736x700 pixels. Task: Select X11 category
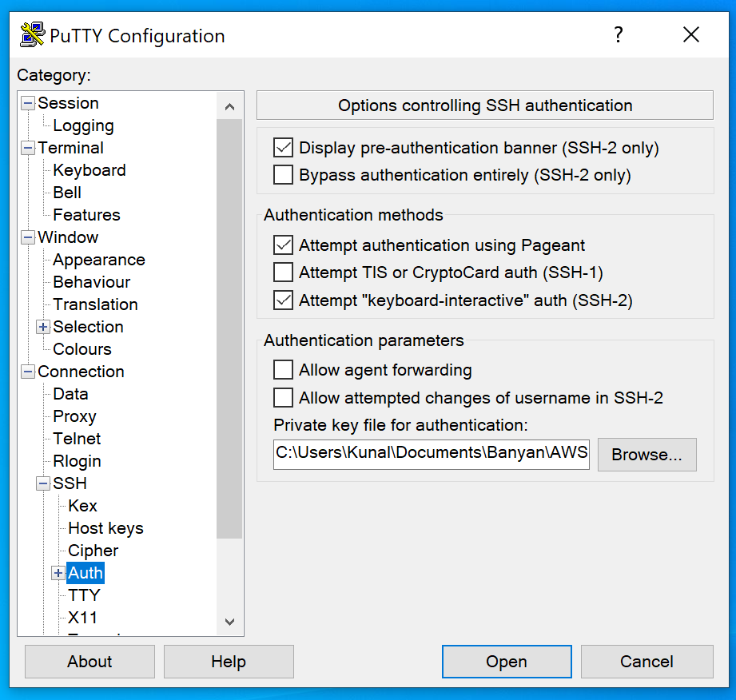click(x=82, y=618)
